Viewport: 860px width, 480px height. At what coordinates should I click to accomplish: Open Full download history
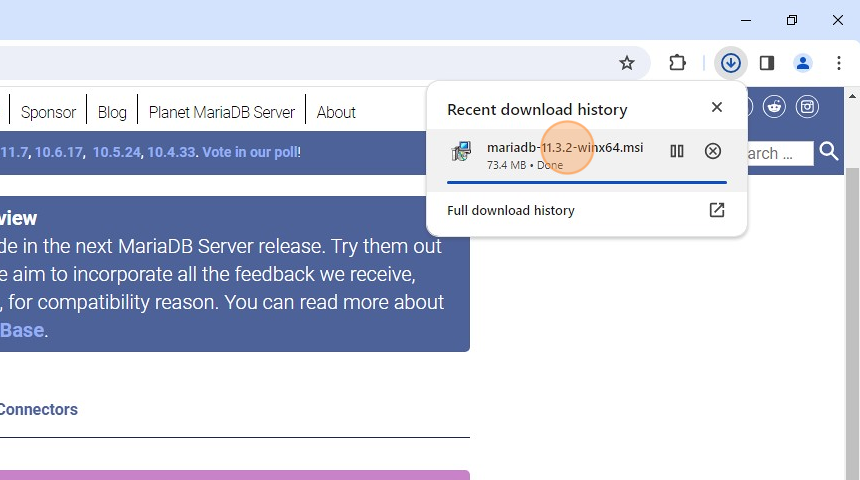(x=511, y=211)
